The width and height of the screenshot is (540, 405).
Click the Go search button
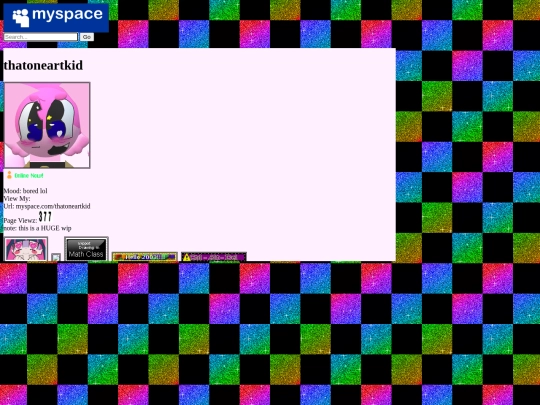(x=87, y=37)
